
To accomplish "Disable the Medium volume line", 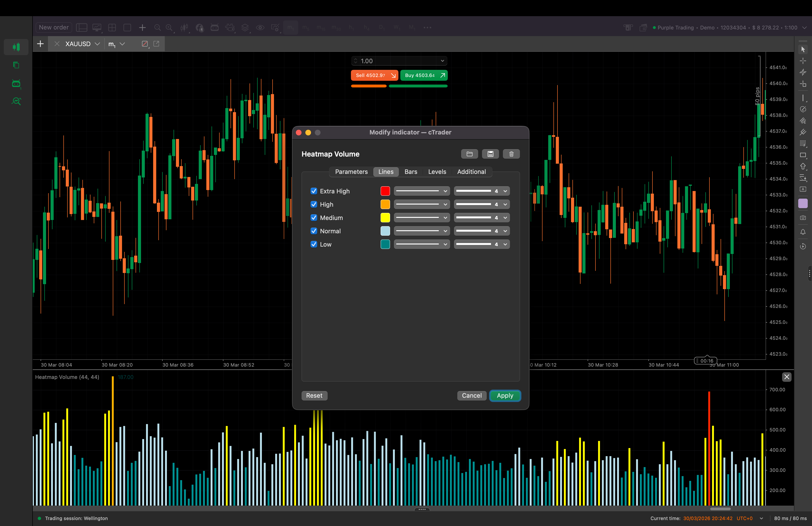I will [x=314, y=217].
